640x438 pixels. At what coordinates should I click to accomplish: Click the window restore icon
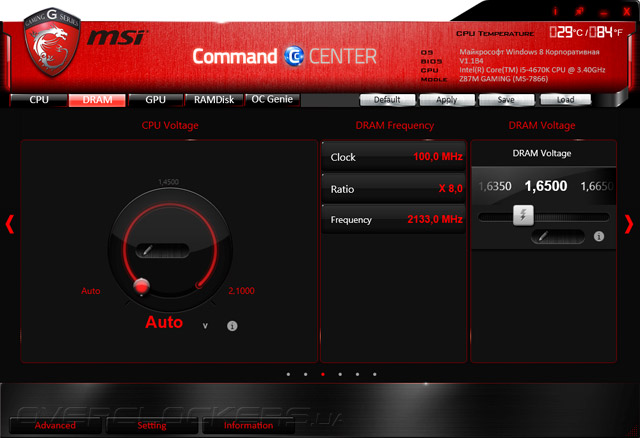579,11
